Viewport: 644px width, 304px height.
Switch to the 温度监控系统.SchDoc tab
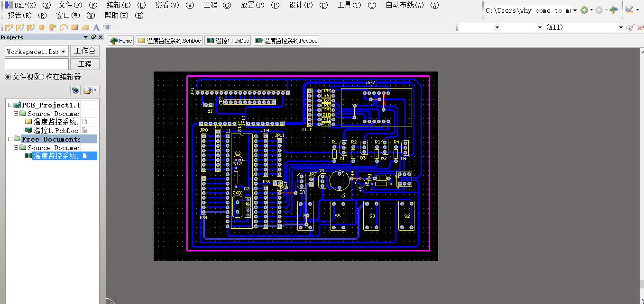[169, 41]
